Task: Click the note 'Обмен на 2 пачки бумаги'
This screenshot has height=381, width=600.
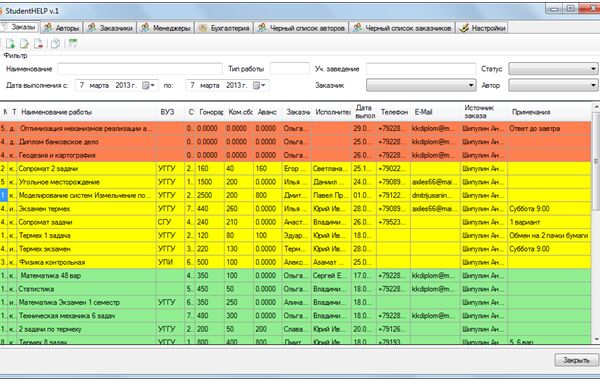Action: tap(548, 235)
